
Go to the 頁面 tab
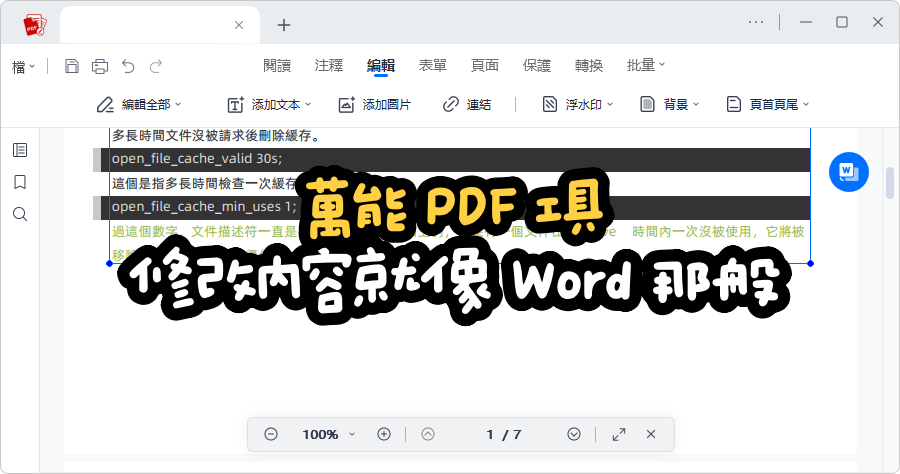click(485, 65)
